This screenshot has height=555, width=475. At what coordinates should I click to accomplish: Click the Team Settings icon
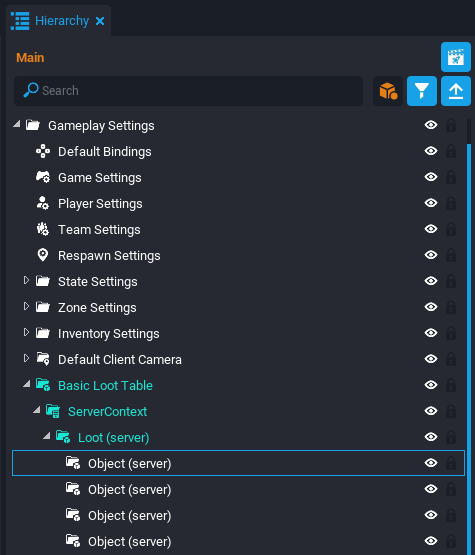[x=43, y=229]
